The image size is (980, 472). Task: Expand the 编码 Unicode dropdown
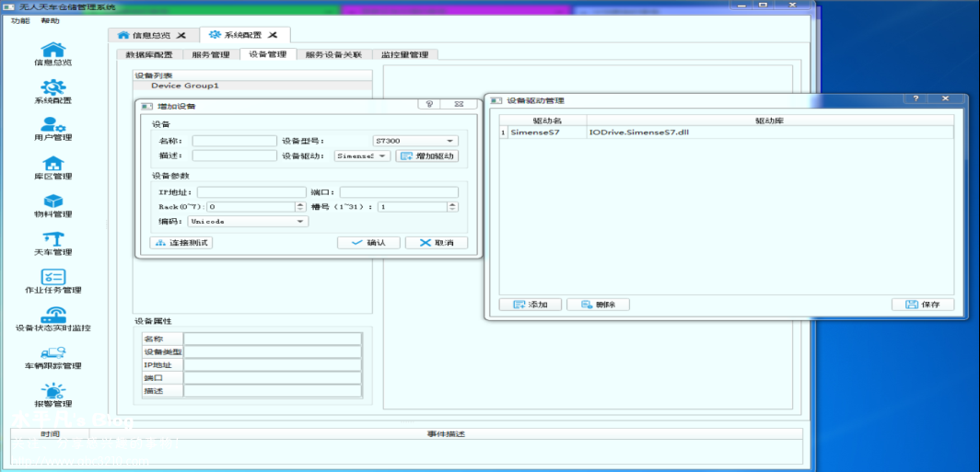pos(248,222)
